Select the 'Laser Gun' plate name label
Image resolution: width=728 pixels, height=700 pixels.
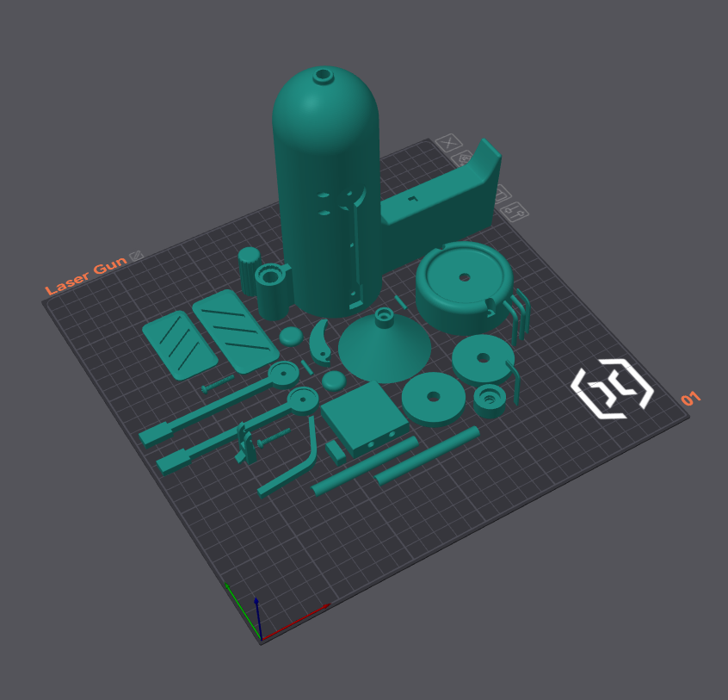click(x=86, y=275)
